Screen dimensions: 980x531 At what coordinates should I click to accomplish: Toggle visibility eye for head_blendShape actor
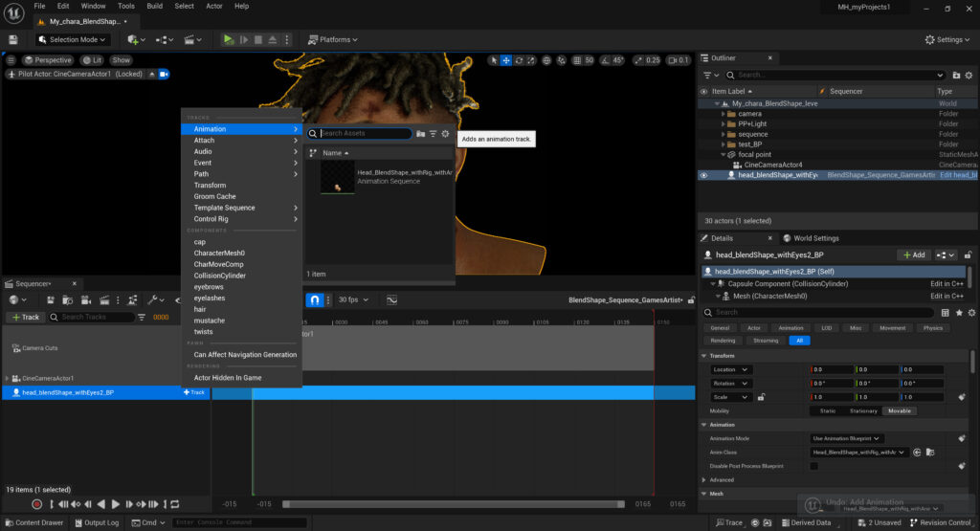click(x=704, y=175)
